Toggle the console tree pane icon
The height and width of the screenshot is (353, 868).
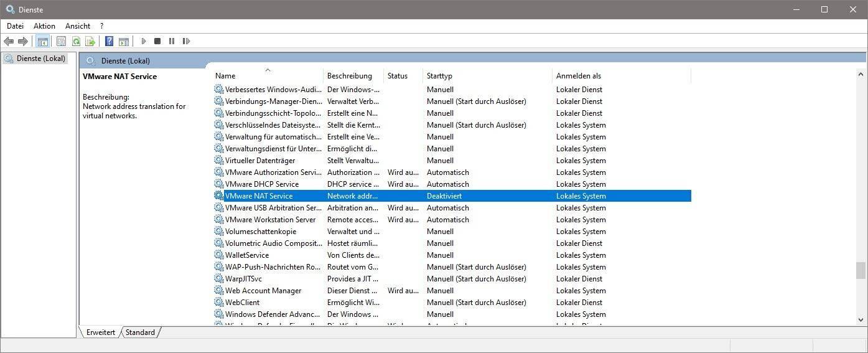[x=42, y=41]
